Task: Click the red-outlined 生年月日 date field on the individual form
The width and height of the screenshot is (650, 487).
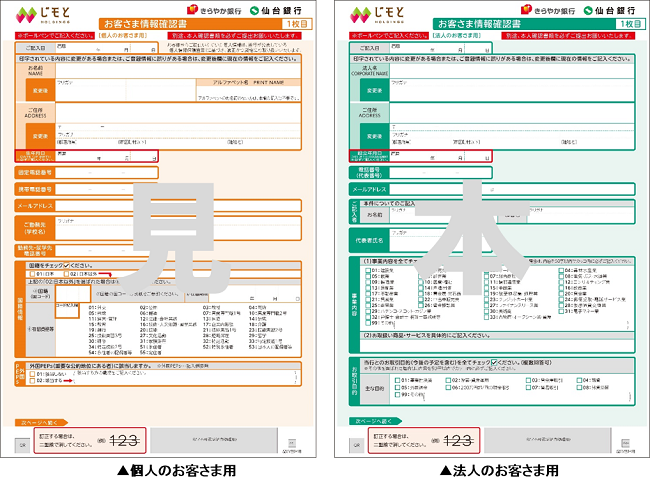Action: pos(106,156)
